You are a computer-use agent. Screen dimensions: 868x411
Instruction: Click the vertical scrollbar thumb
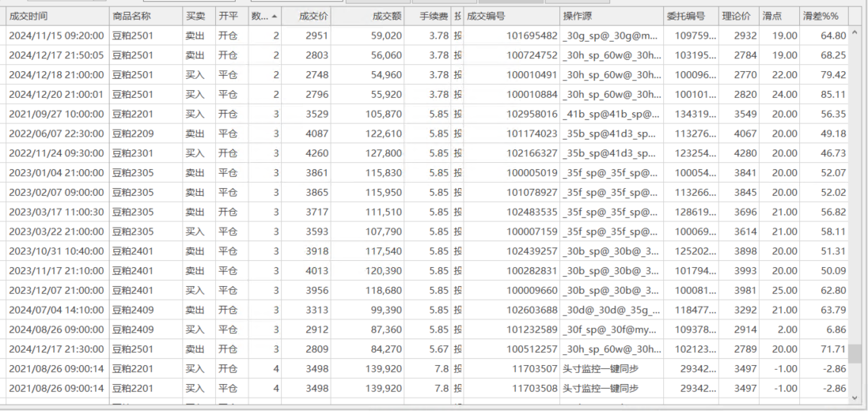(856, 354)
